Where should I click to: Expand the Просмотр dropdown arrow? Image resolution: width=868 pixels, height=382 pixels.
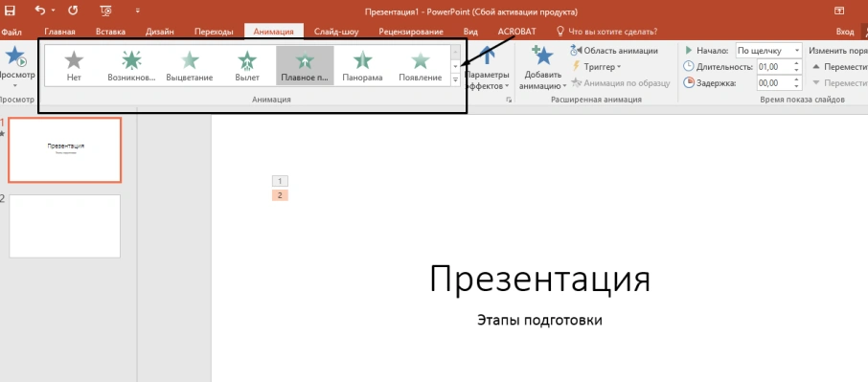[x=15, y=85]
